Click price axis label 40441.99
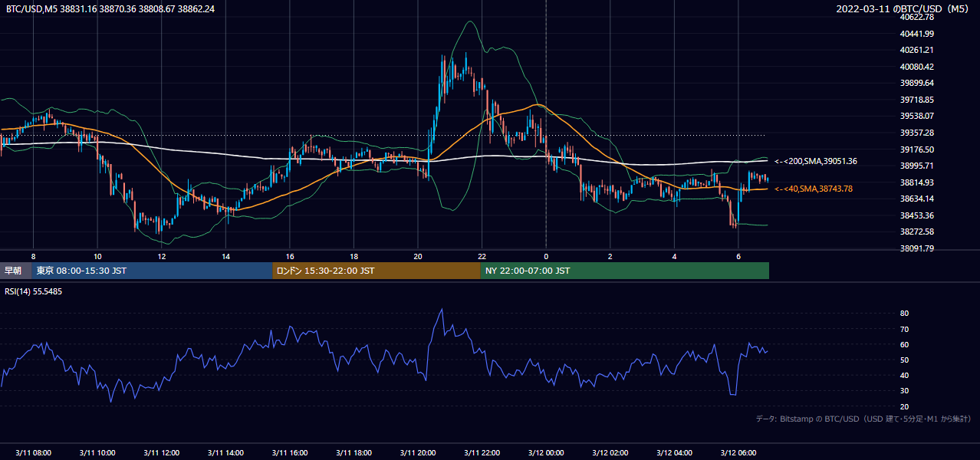Image resolution: width=980 pixels, height=460 pixels. [x=918, y=34]
